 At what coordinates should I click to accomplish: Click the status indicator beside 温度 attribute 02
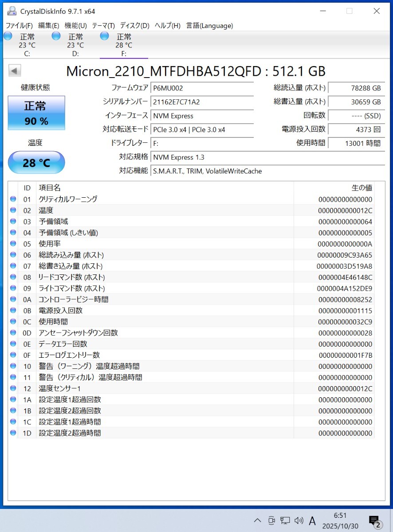[13, 210]
